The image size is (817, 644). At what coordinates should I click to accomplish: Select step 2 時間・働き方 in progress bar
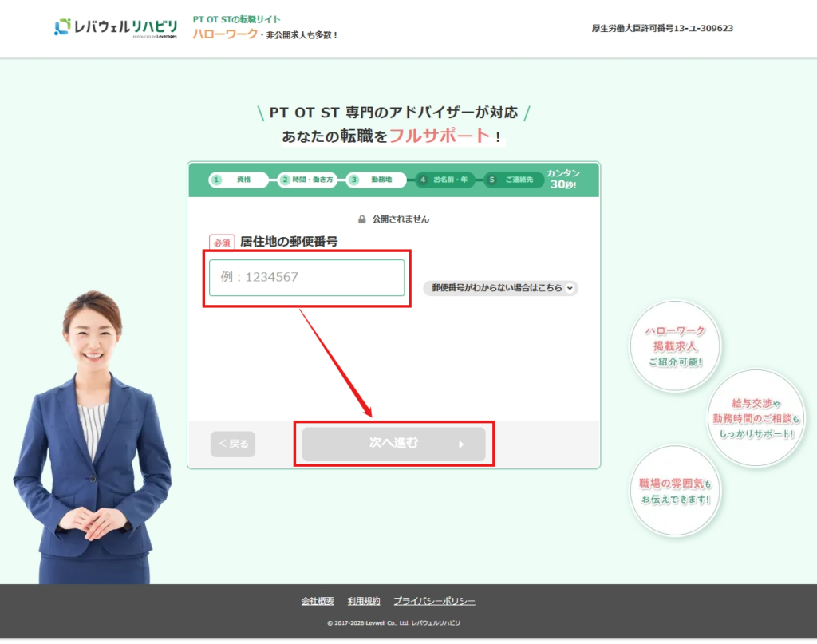coord(307,180)
